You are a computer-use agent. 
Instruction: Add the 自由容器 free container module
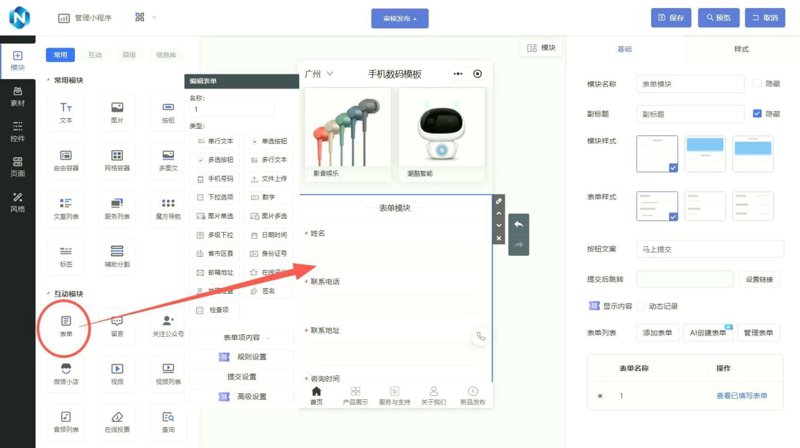pos(66,161)
